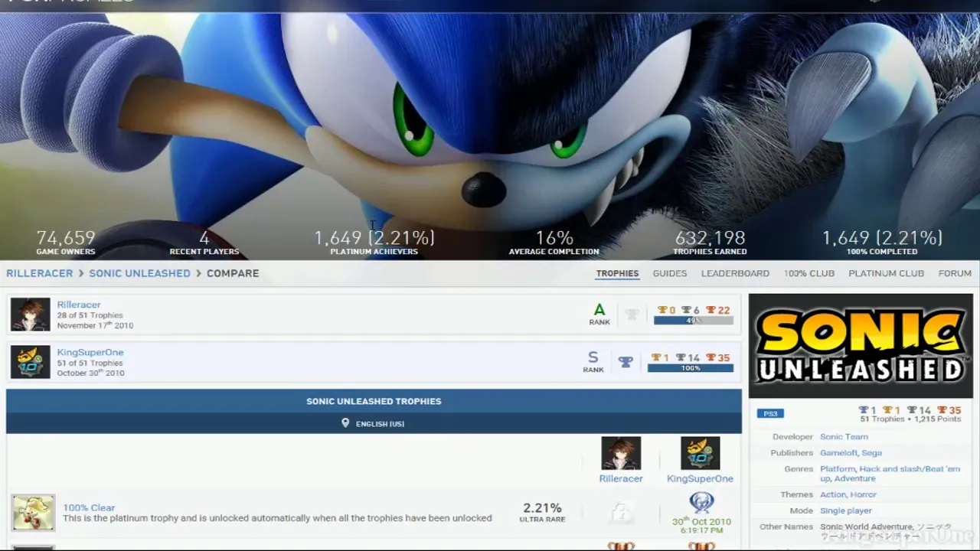This screenshot has width=980, height=551.
Task: Click Rilleracer's avatar in the comparison column header
Action: pos(621,453)
